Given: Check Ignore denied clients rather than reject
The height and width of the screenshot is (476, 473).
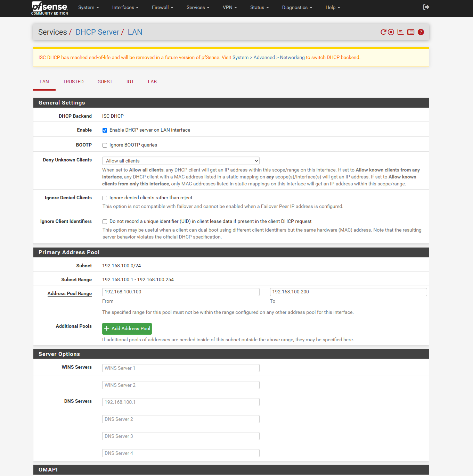Looking at the screenshot, I should [105, 198].
